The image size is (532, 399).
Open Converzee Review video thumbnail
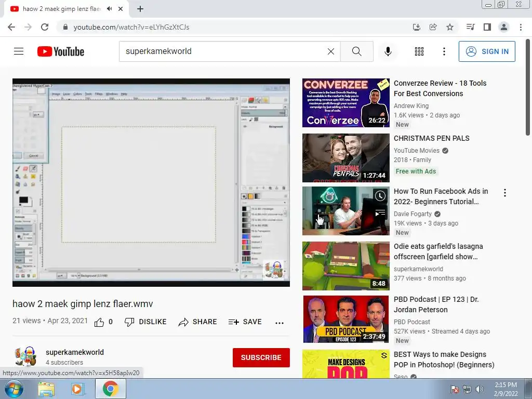[345, 103]
